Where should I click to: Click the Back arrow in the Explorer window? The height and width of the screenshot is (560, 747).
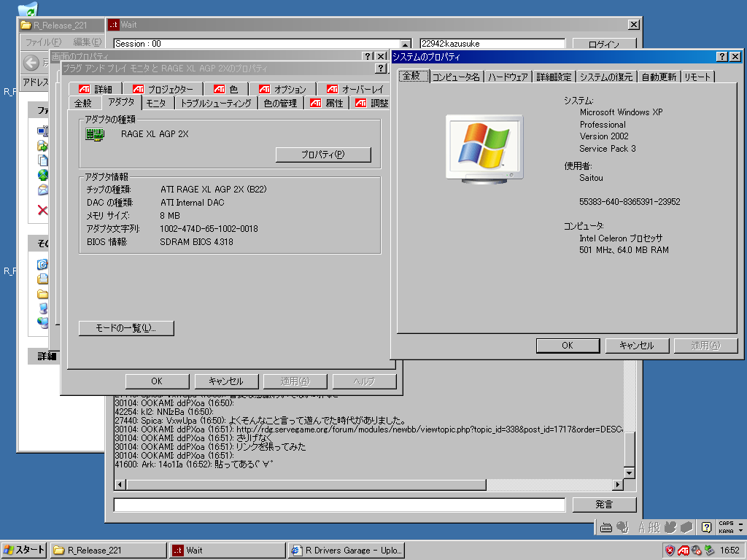tap(31, 63)
